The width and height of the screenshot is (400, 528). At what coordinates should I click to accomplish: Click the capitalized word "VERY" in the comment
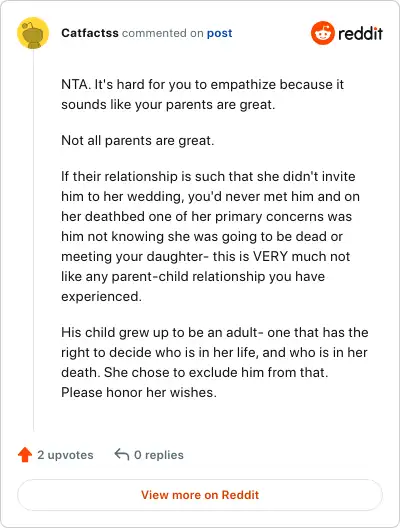click(271, 256)
